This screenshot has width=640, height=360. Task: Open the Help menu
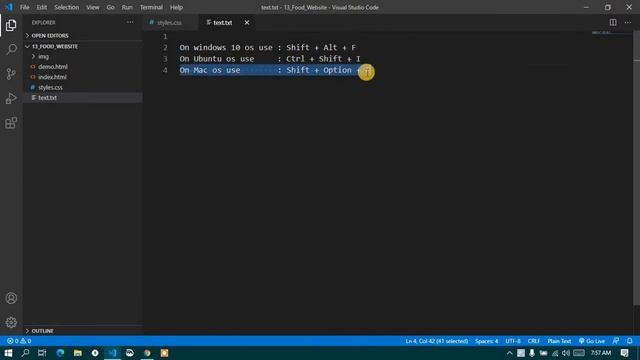(176, 7)
